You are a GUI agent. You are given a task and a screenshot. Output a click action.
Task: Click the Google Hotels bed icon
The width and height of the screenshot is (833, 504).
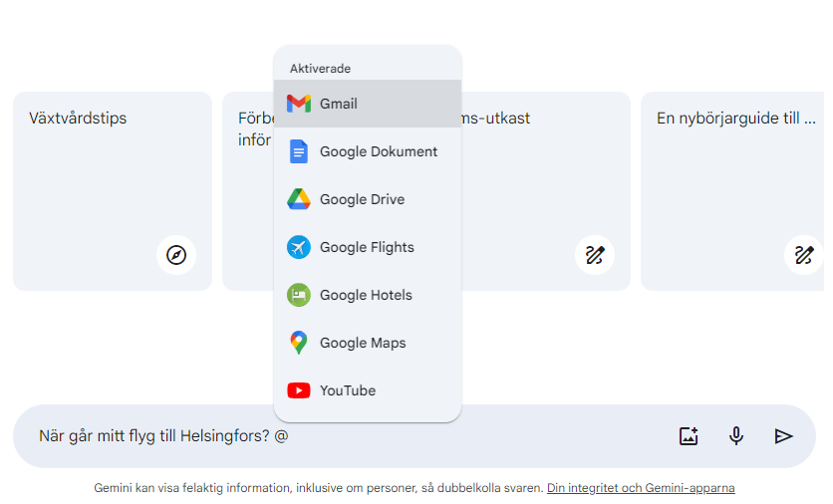[x=299, y=295]
